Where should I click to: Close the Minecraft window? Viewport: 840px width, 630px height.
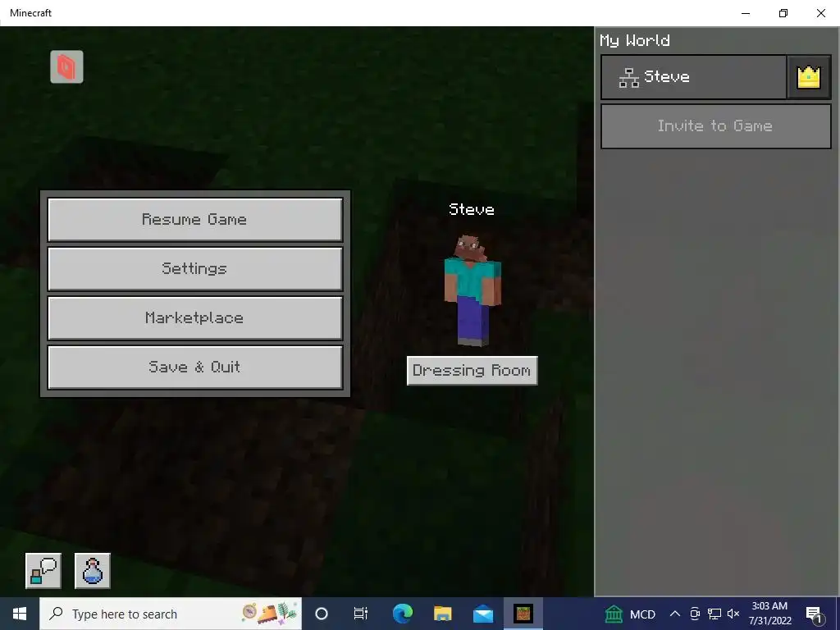(x=820, y=13)
